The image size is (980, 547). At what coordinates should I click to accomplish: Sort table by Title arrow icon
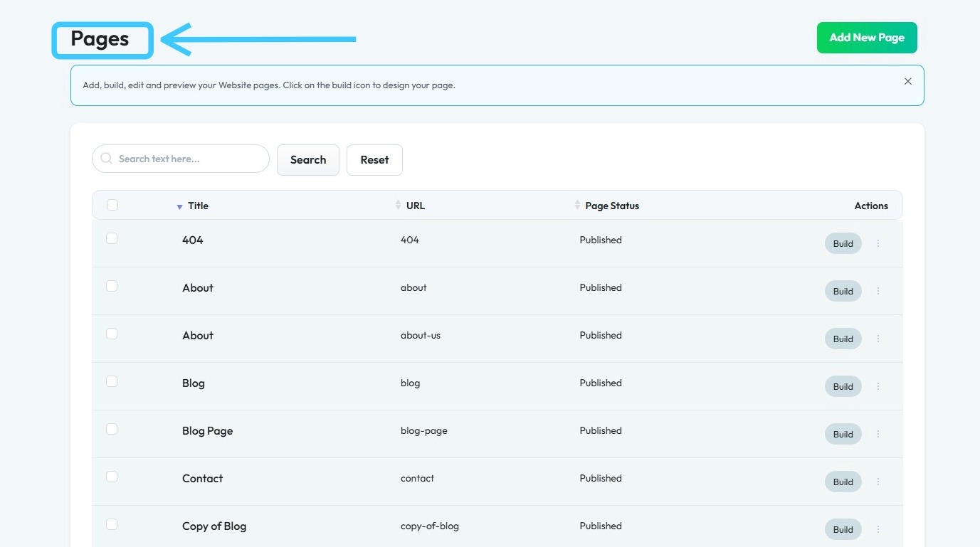click(x=179, y=206)
